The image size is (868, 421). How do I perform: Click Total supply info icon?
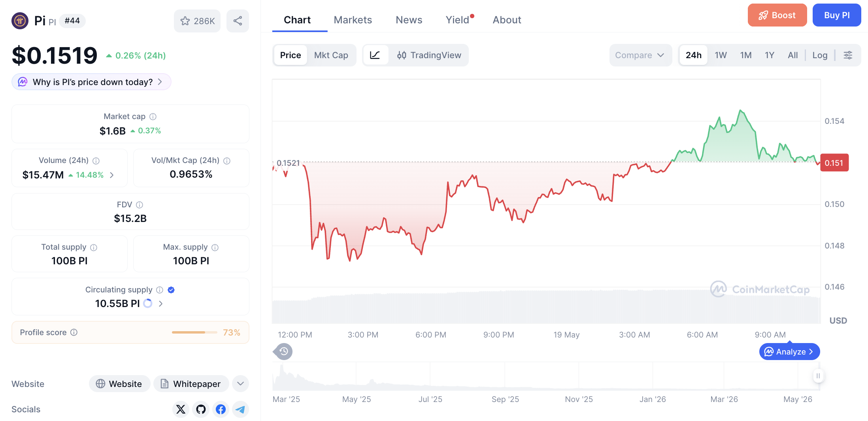[94, 248]
